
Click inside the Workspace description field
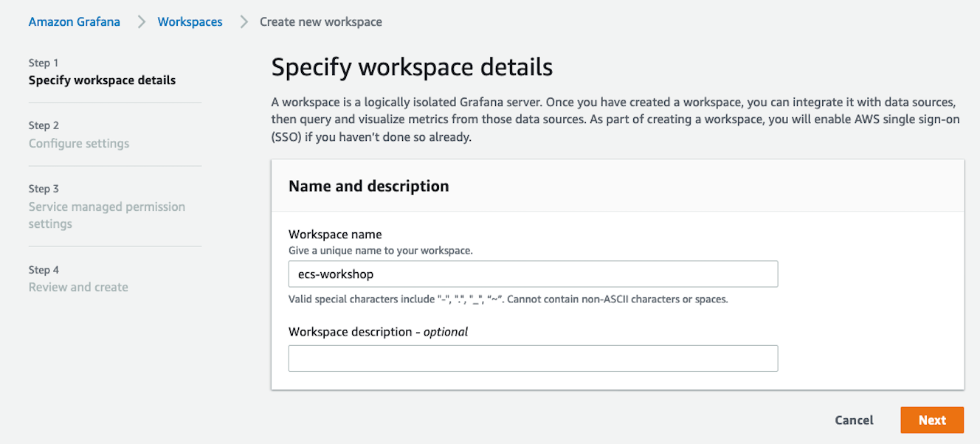[x=533, y=358]
